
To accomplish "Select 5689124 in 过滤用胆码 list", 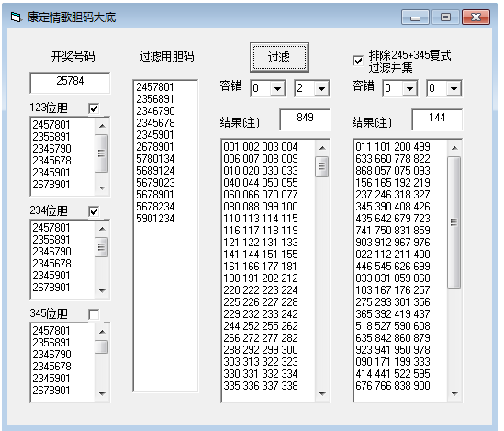I will 155,171.
